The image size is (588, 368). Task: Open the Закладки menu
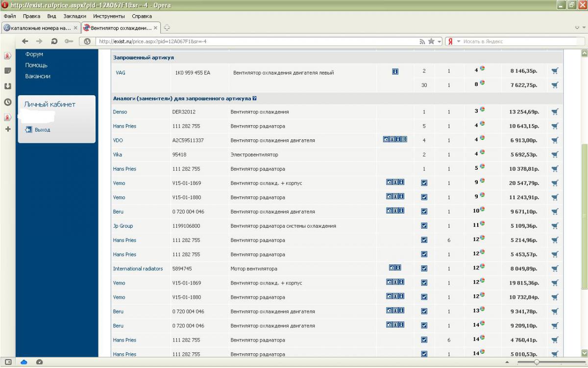coord(74,16)
